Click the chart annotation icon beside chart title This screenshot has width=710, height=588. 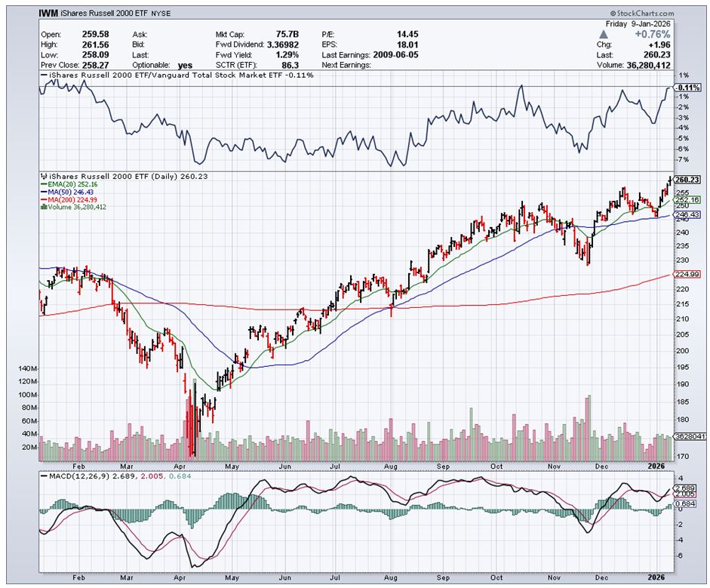(44, 177)
